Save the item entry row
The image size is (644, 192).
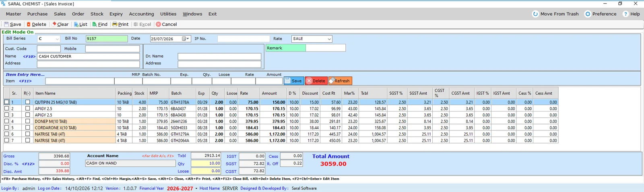click(293, 81)
